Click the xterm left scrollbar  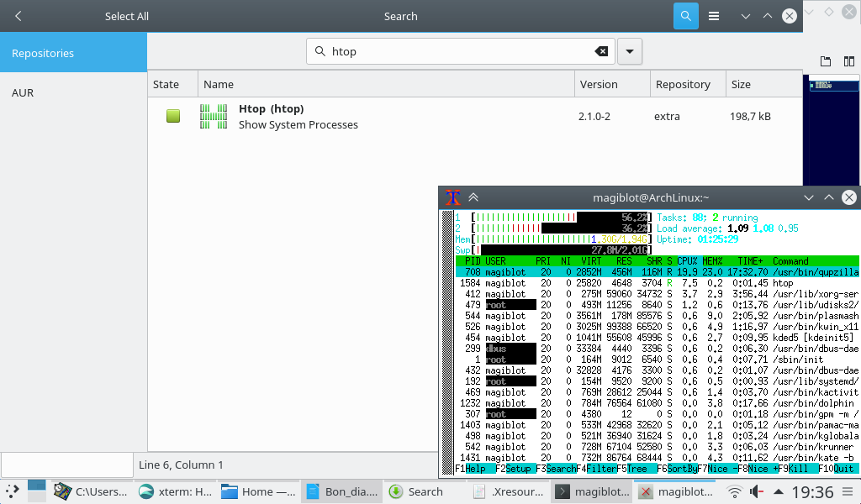pyautogui.click(x=447, y=343)
